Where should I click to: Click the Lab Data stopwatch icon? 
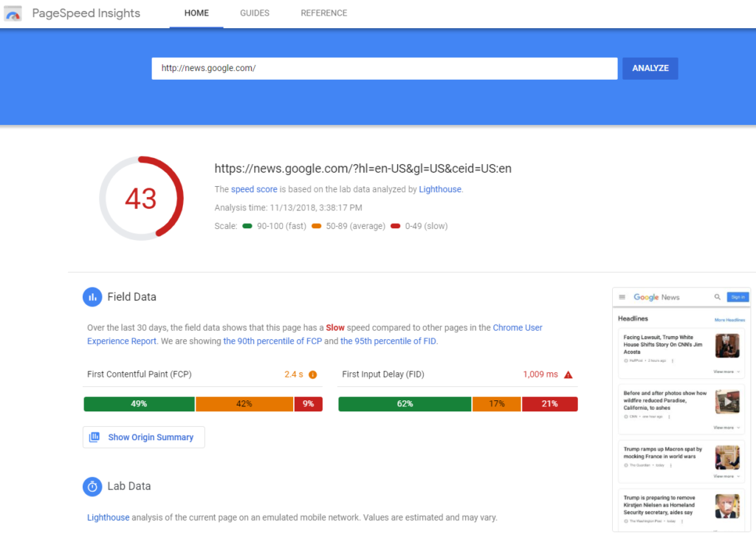click(92, 486)
